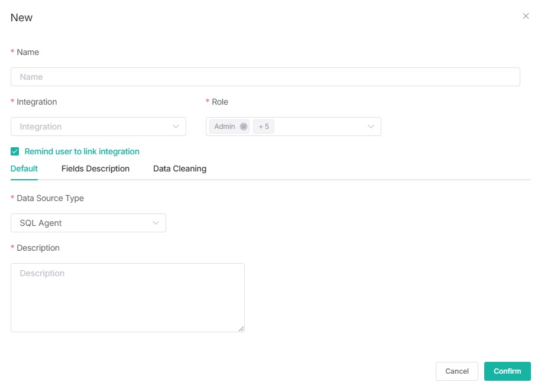
Task: Click the chevron arrow in the Role field
Action: click(371, 127)
